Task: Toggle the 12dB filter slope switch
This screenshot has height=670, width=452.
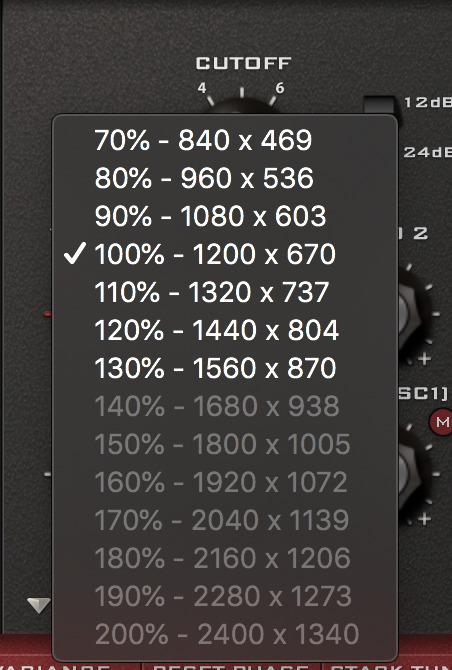Action: tap(379, 104)
